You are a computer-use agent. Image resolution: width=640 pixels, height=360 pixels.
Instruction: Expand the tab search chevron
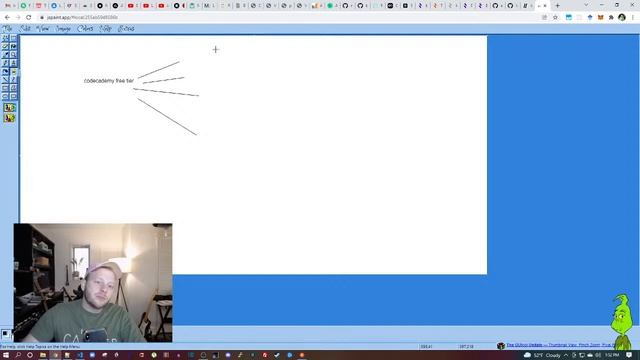[x=586, y=5]
